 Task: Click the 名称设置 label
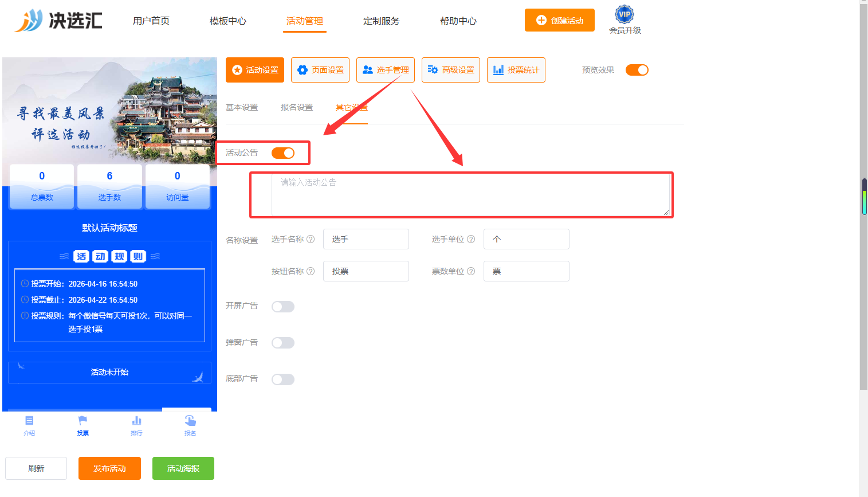[x=242, y=240]
